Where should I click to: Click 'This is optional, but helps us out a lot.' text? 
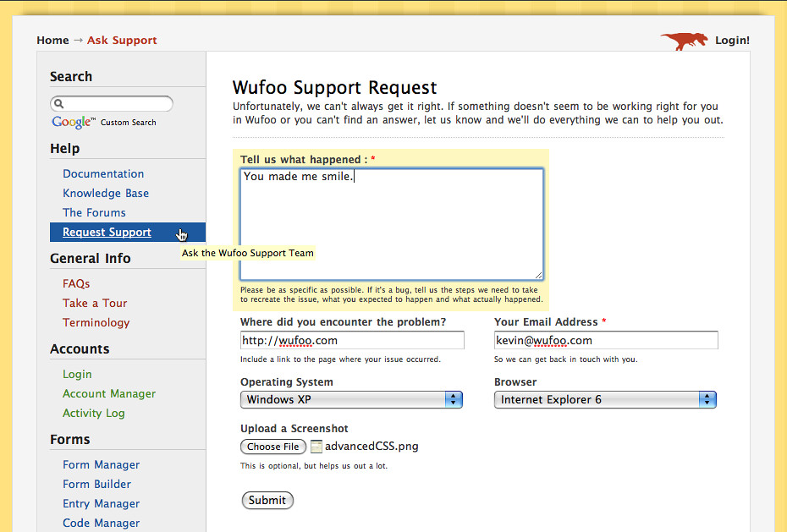point(314,466)
